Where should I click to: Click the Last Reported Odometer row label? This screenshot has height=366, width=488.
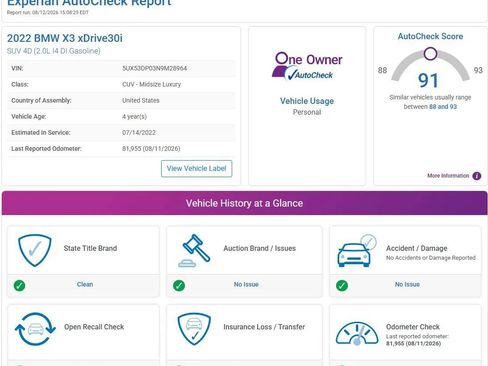coord(46,149)
